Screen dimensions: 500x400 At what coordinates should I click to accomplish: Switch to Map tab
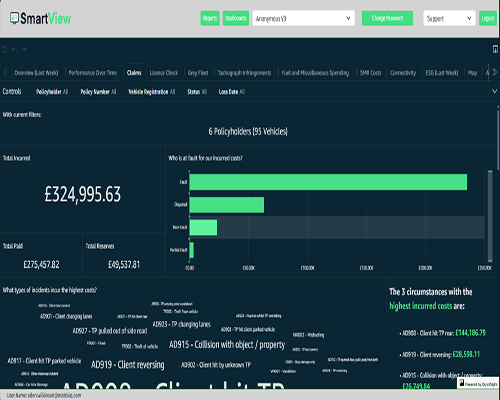tap(472, 73)
